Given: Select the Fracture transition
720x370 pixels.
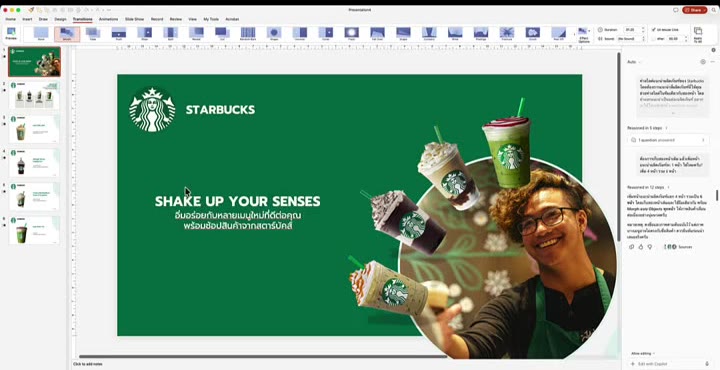Looking at the screenshot, I should pos(507,34).
